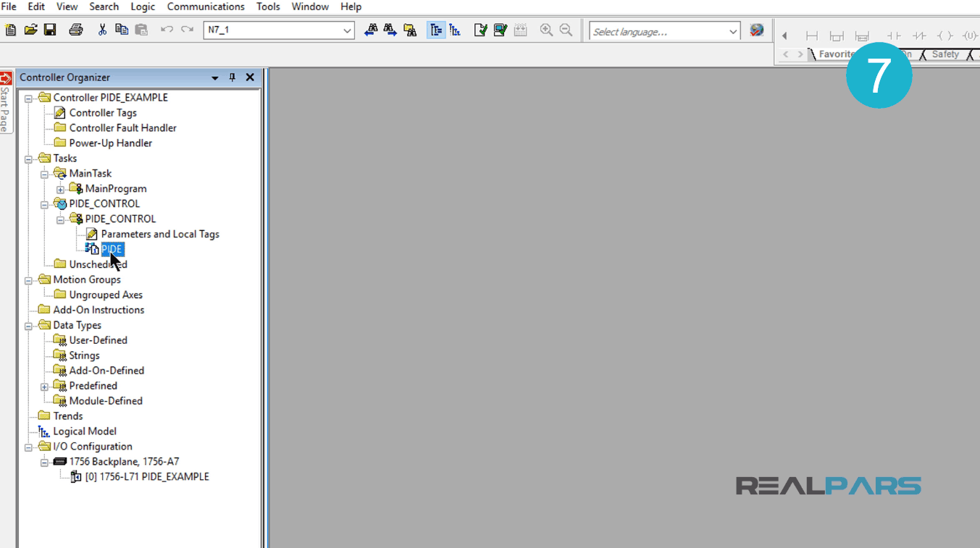Click the language globe icon
Screen dimensions: 980x548
(757, 30)
